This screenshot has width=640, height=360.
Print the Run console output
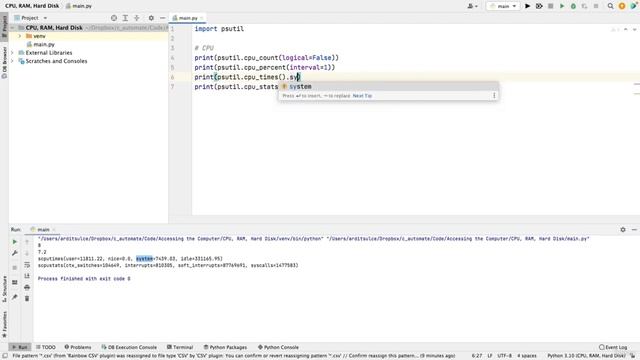coord(27,287)
